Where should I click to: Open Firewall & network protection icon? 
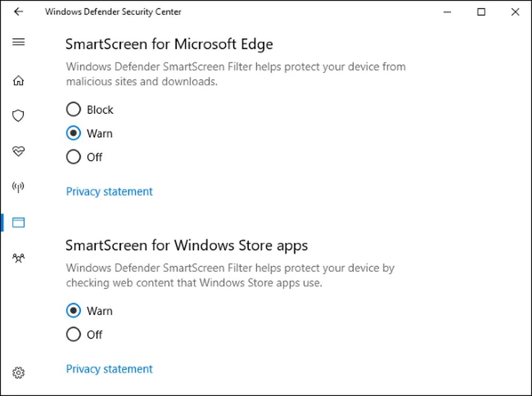[x=19, y=187]
